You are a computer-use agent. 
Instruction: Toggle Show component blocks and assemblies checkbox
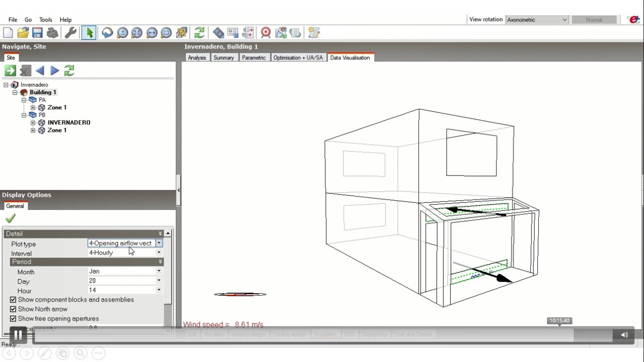pyautogui.click(x=13, y=300)
